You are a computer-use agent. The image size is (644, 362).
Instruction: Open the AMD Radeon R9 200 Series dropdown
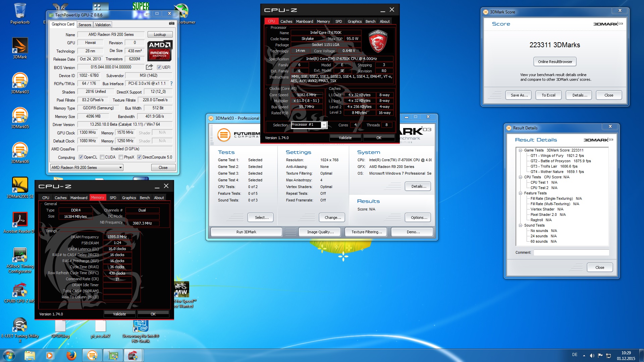pos(87,168)
